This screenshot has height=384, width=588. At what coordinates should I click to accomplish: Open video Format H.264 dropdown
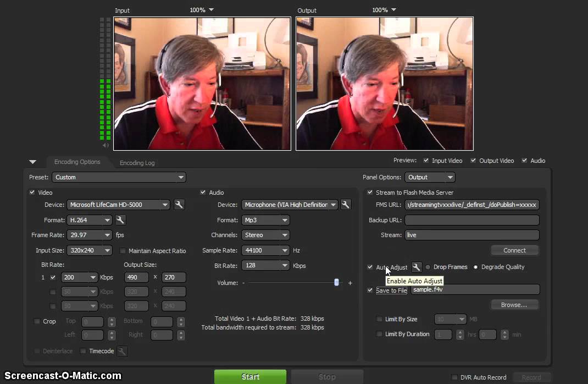pyautogui.click(x=89, y=220)
